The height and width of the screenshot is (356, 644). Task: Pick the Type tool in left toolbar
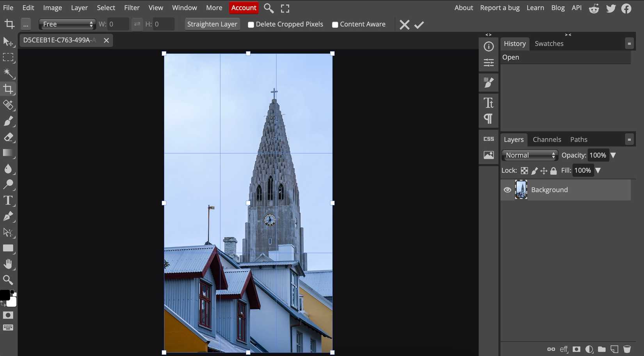[x=8, y=200]
